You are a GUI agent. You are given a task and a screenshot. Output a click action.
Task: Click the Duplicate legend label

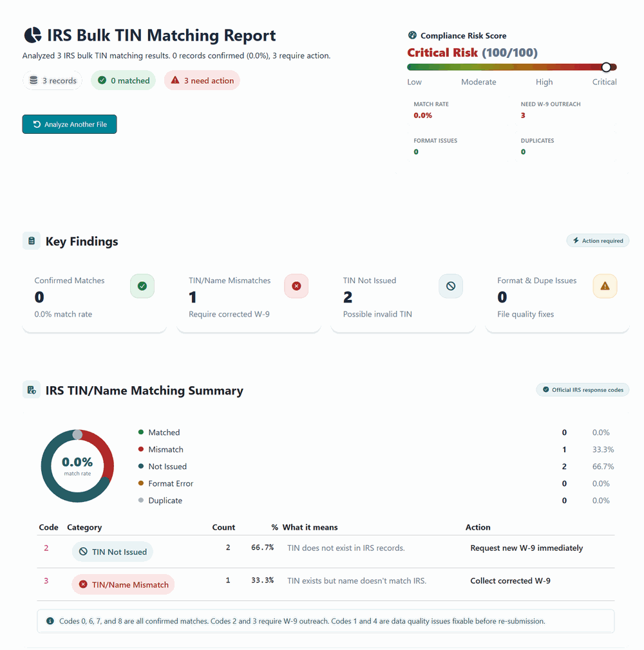(165, 500)
